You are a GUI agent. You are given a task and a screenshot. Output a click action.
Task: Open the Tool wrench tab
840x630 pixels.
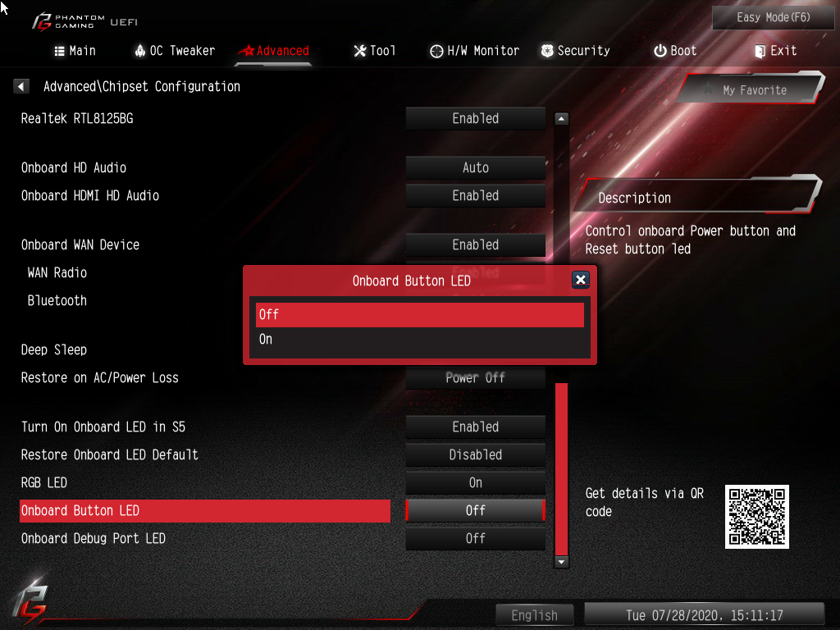coord(374,51)
